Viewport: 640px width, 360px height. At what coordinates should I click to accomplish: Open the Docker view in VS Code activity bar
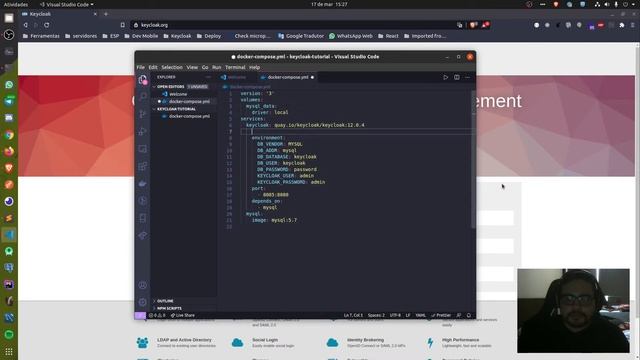142,184
